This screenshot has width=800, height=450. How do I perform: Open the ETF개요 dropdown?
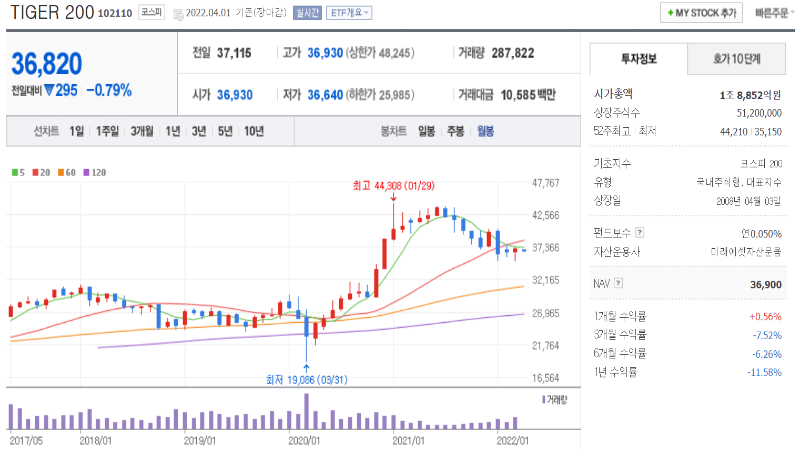point(349,13)
